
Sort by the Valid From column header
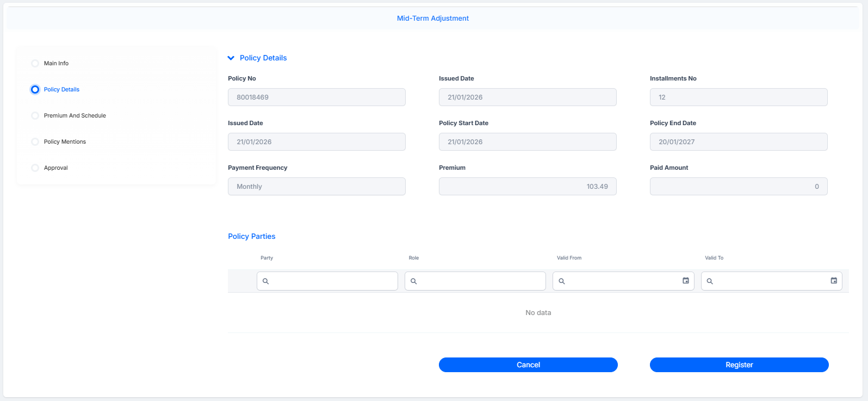pos(569,258)
